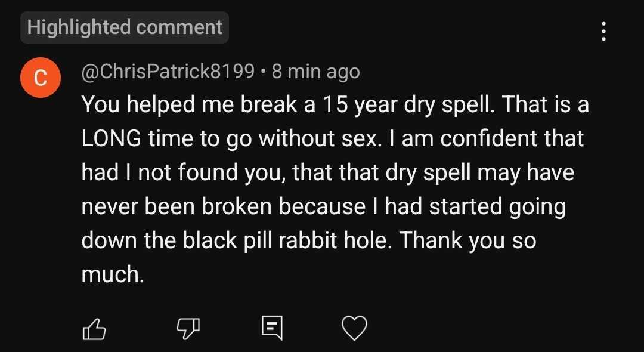This screenshot has width=644, height=352.
Task: Heart the comment by ChrisPatrick8199
Action: tap(354, 328)
